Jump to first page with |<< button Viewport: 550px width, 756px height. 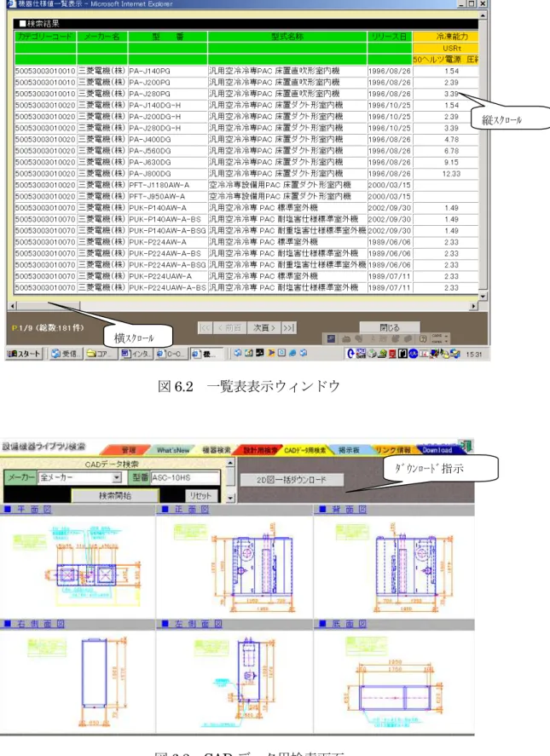(x=205, y=328)
